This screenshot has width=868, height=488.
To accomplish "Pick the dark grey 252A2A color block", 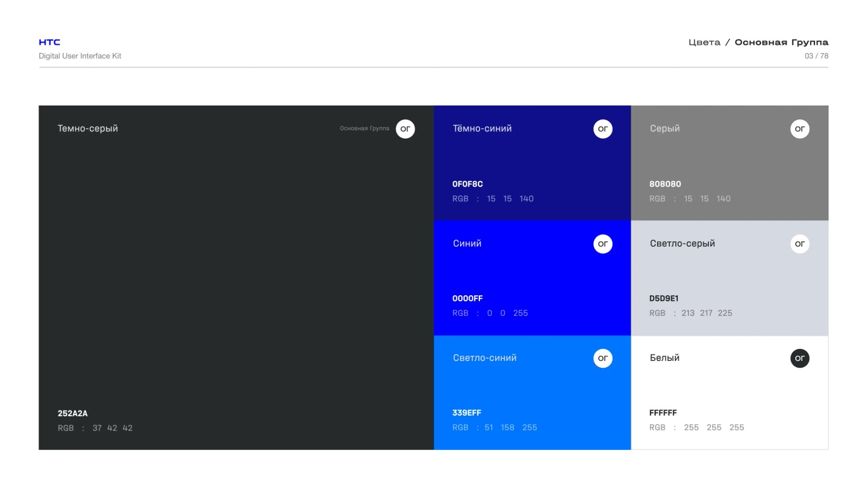I will [236, 278].
